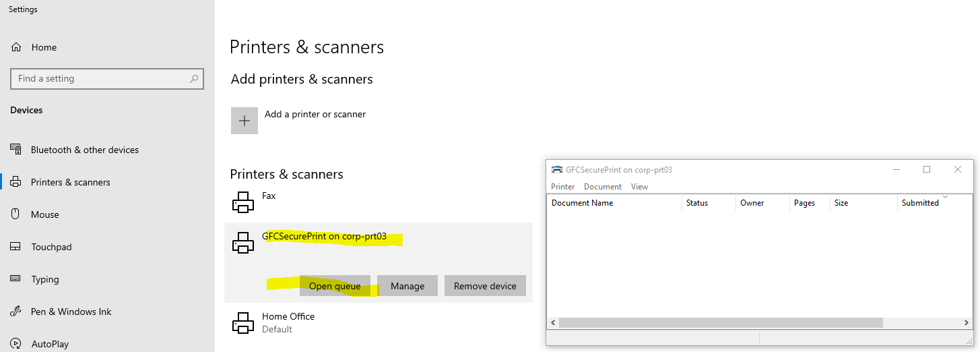
Task: Click the magnifier icon in search box
Action: (194, 79)
